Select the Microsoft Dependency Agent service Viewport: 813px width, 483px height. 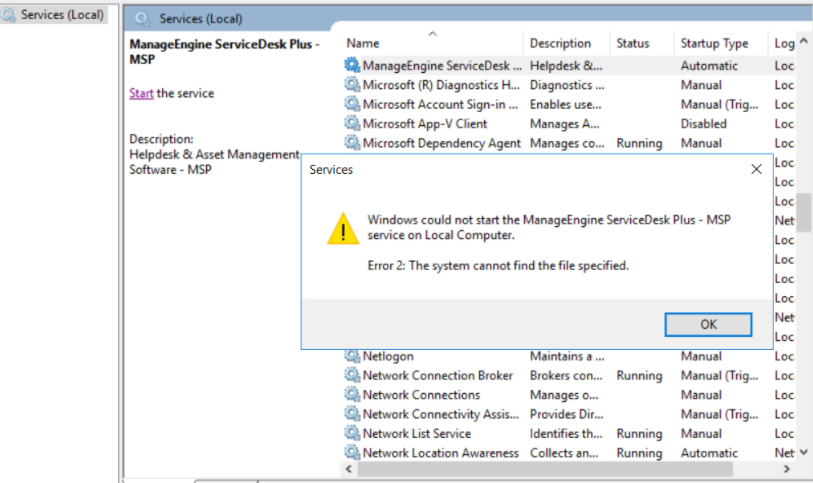(x=569, y=143)
